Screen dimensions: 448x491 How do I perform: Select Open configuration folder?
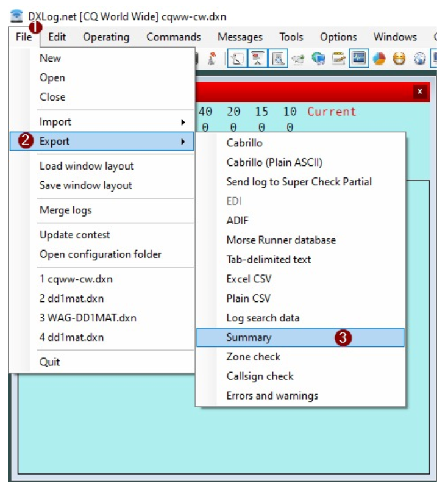100,254
